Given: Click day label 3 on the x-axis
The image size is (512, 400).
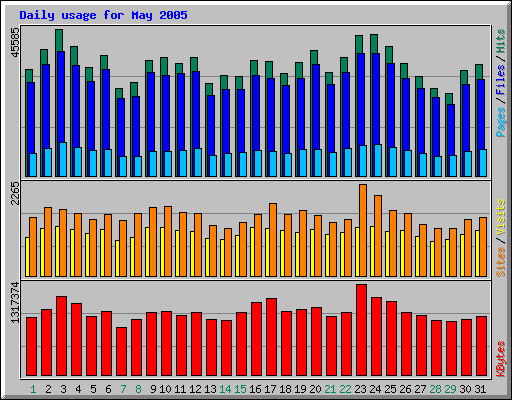Looking at the screenshot, I should click(63, 389).
